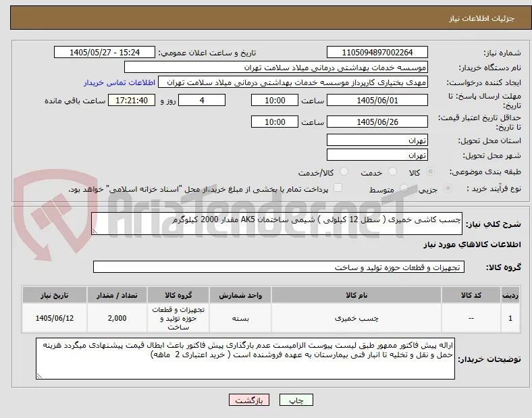Screen dimensions: 532x418
Task: Click the resize handle of description box
Action: pos(95,232)
